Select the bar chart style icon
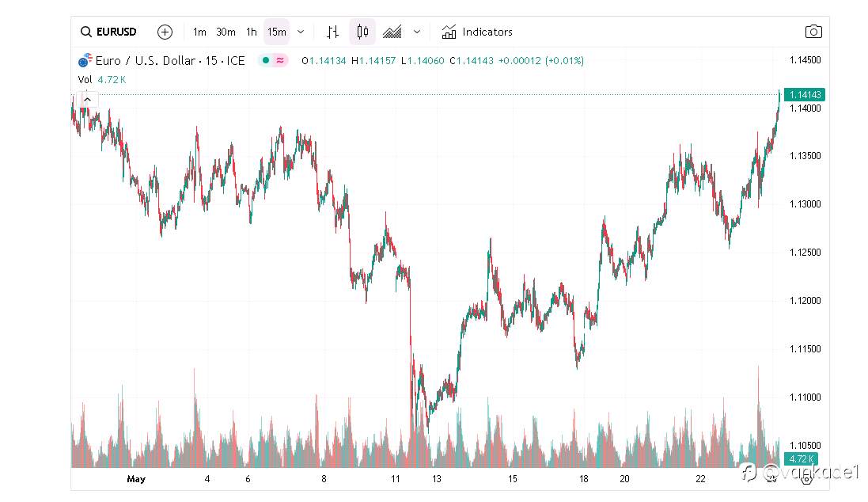 click(x=332, y=32)
